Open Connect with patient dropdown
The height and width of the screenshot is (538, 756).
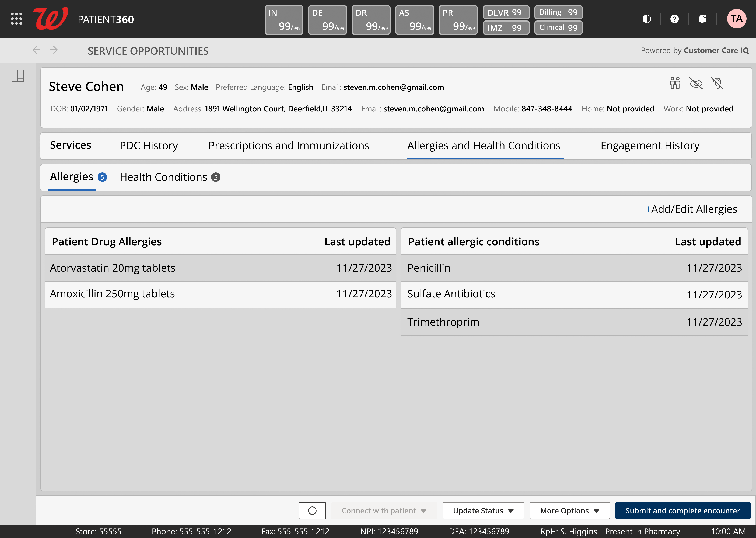tap(384, 511)
